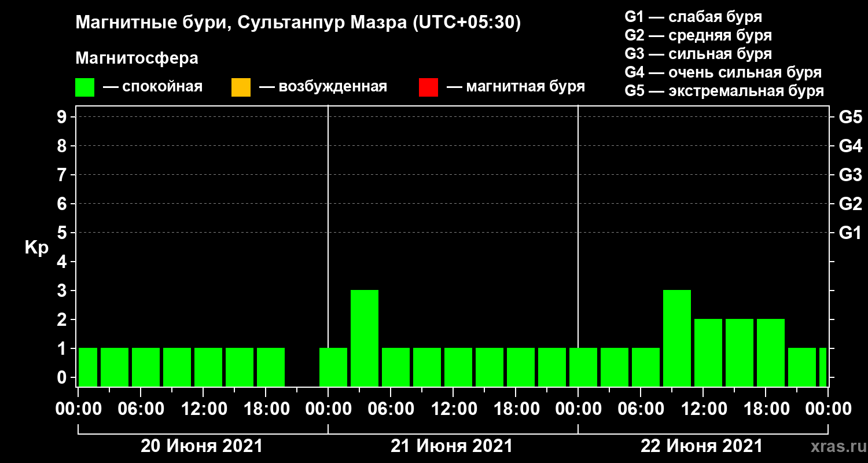Click the '12:00' time label under 20 June
This screenshot has height=463, width=868.
(x=204, y=409)
